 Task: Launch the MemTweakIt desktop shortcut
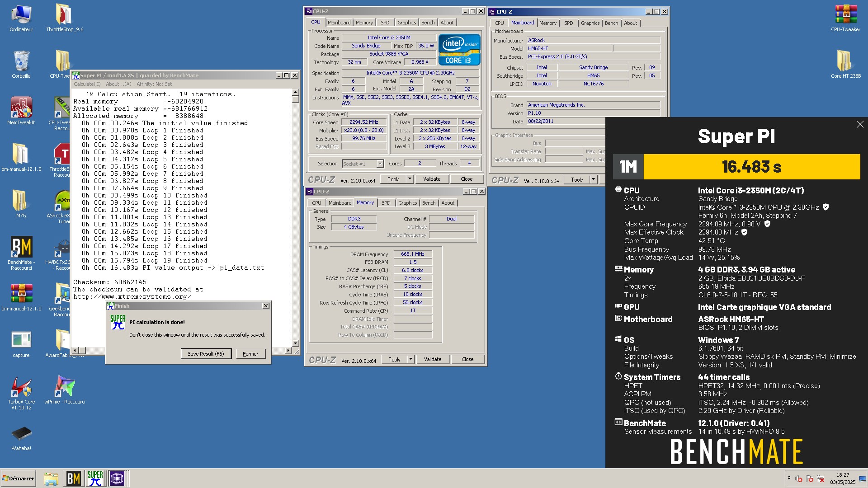click(x=21, y=111)
